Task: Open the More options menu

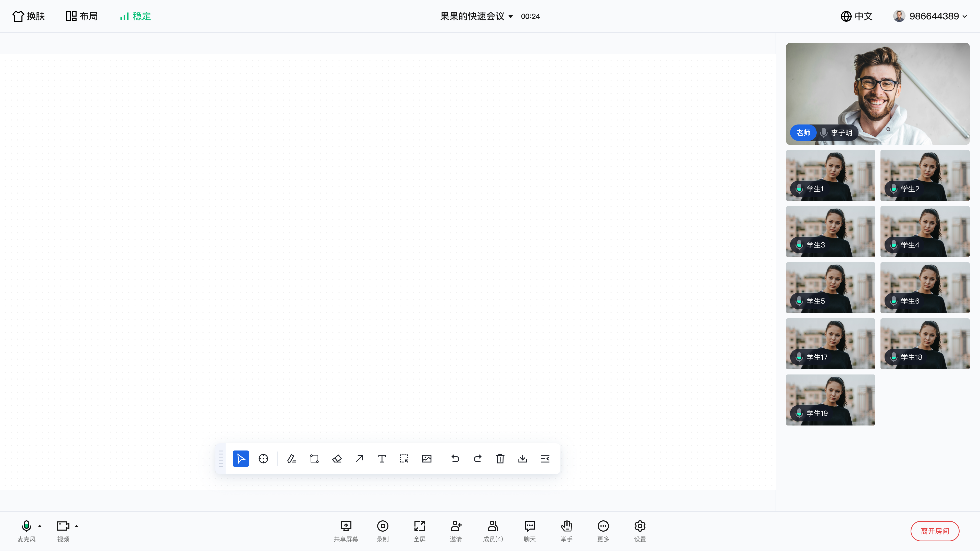Action: tap(603, 531)
